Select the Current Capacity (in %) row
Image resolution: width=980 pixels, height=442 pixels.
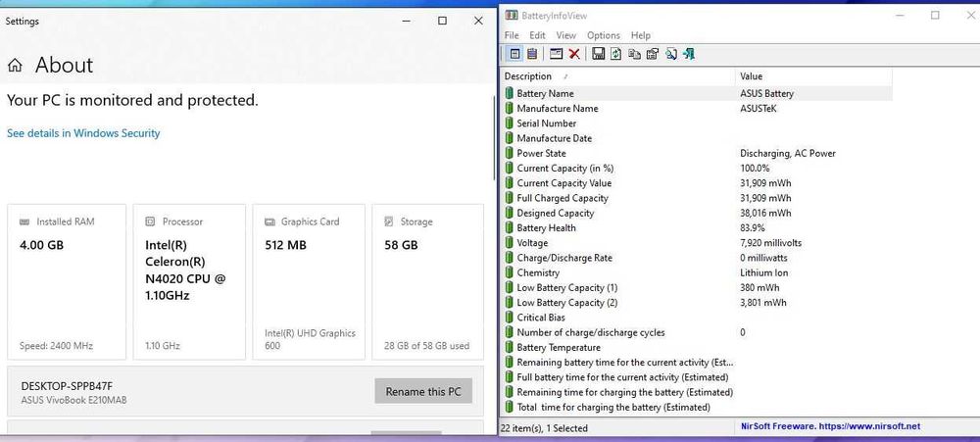point(697,169)
